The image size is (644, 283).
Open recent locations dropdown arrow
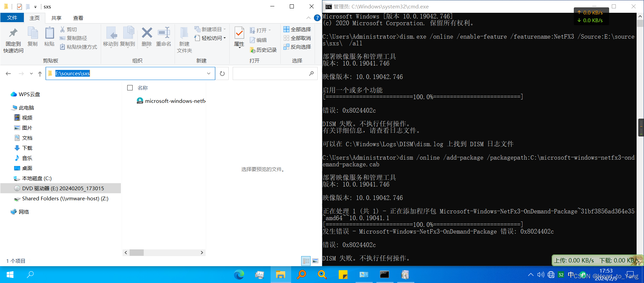[31, 74]
